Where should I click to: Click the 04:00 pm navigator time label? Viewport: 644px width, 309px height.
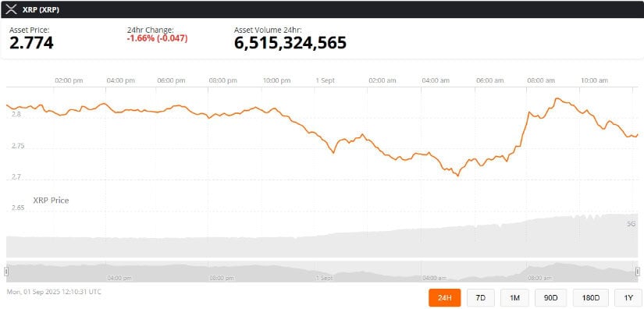(x=119, y=279)
